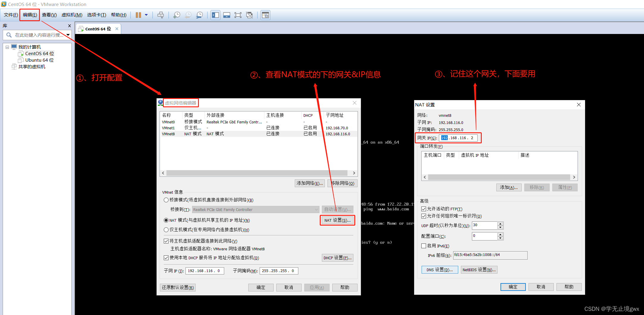Screen dimensions: 644x315
Task: Collapse the 我的计算机 tree node
Action: click(7, 47)
